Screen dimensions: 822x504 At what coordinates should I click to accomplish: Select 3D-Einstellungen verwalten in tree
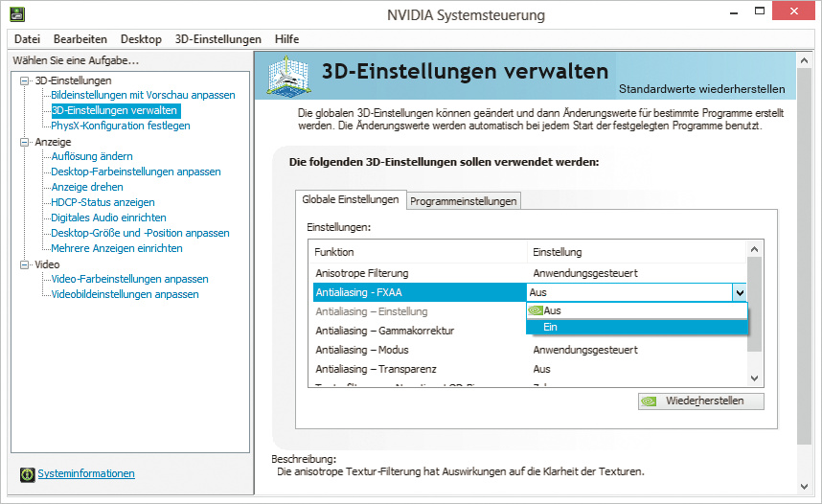click(x=114, y=110)
